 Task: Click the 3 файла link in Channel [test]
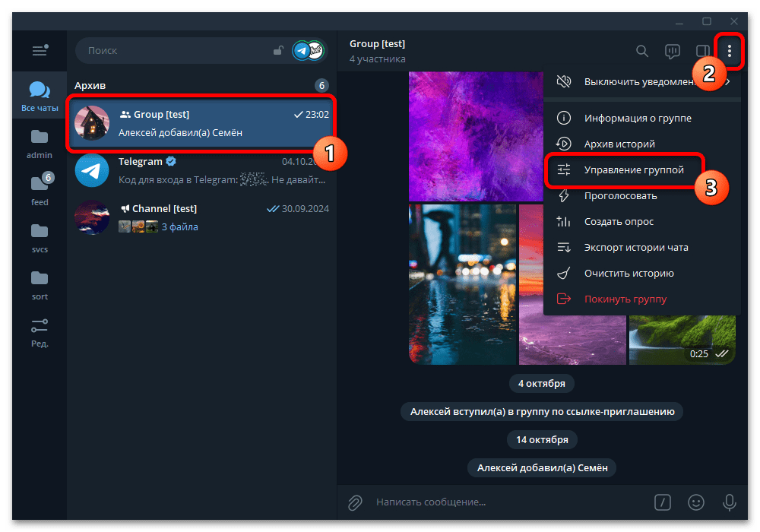[179, 226]
